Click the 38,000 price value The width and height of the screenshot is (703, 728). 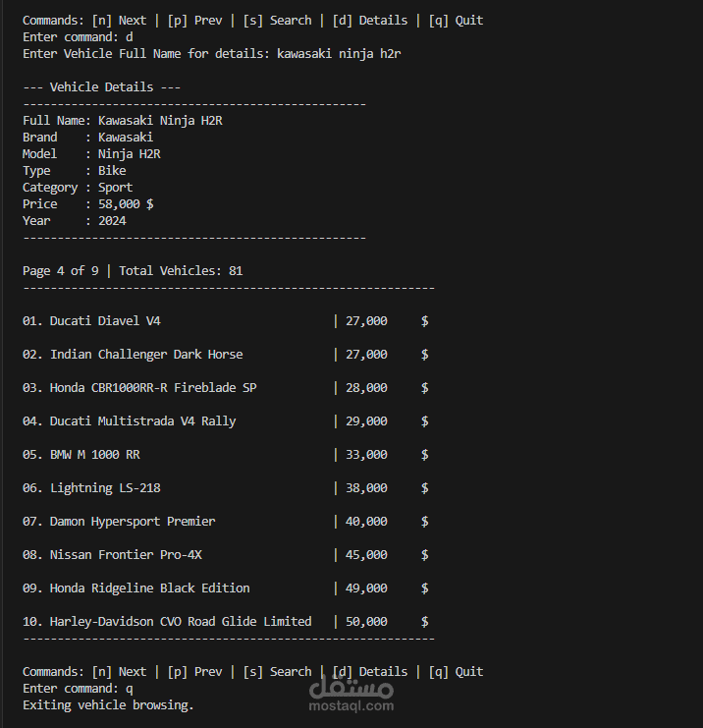(x=366, y=488)
